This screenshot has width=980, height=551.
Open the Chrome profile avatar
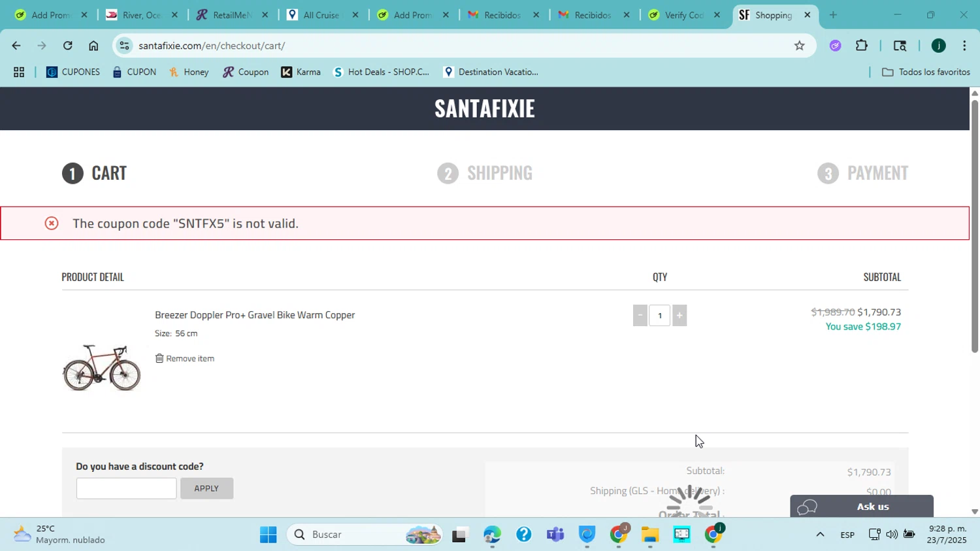point(939,46)
